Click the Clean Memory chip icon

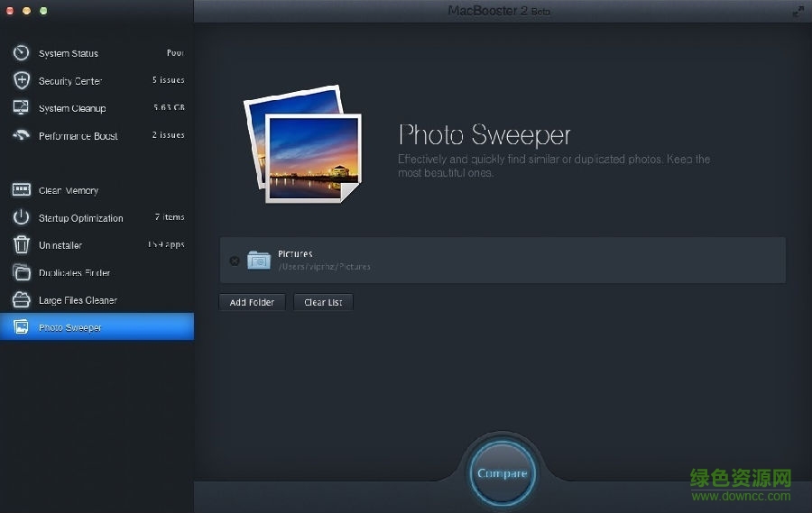(x=21, y=190)
